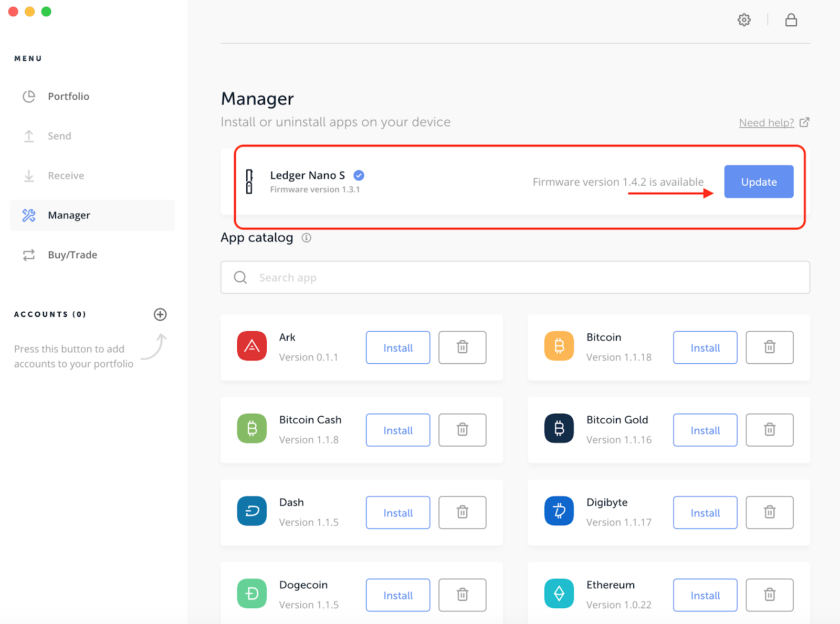Uninstall Ethereum using its trash icon
The image size is (840, 624).
click(x=770, y=595)
